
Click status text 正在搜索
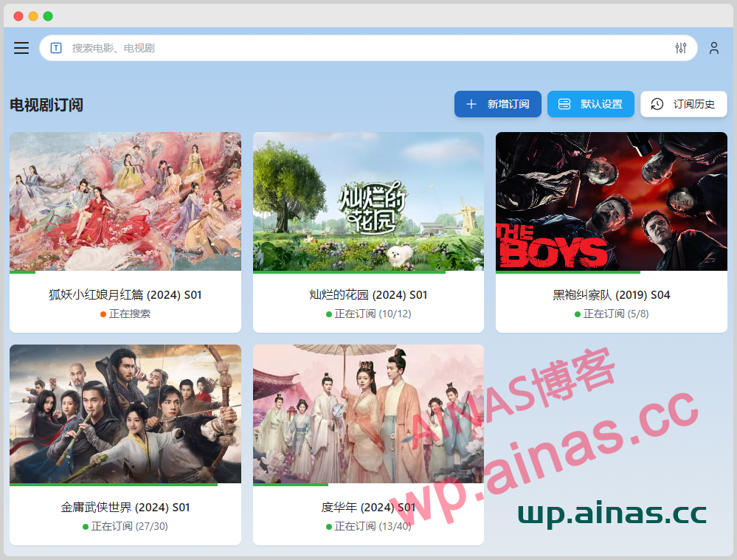(130, 314)
